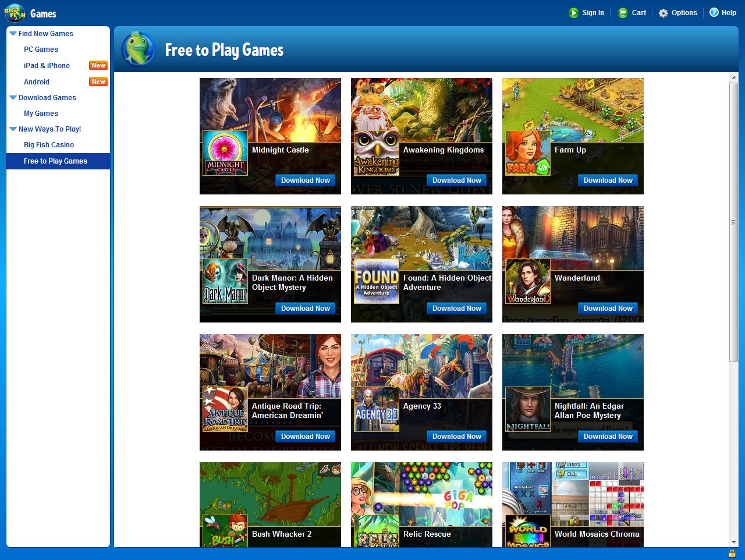Click the Big Fish logo icon
The width and height of the screenshot is (745, 560).
point(15,13)
